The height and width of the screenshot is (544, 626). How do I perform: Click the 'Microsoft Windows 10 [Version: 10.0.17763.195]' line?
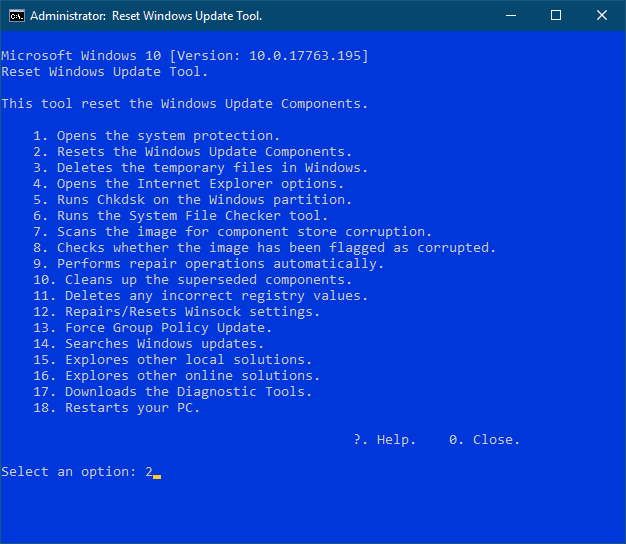point(185,56)
